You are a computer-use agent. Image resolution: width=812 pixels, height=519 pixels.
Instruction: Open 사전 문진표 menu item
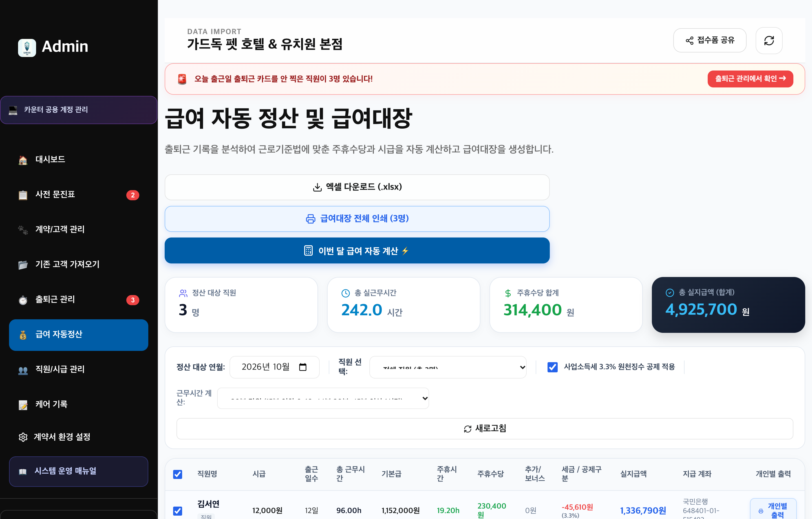point(79,194)
